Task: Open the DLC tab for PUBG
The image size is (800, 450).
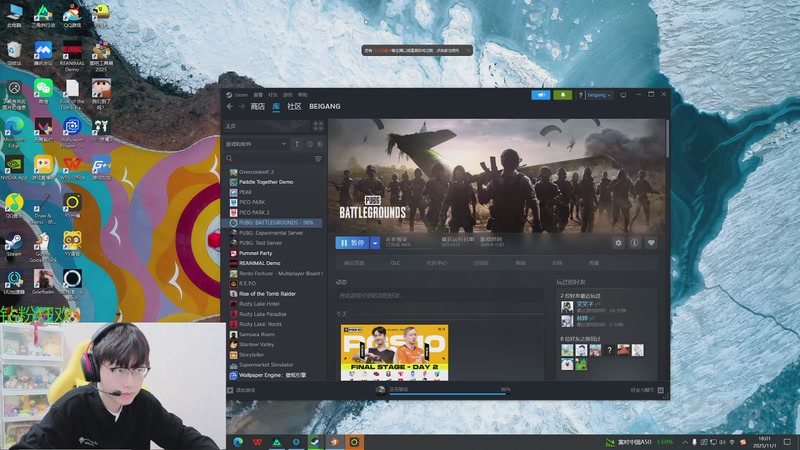Action: click(x=395, y=263)
